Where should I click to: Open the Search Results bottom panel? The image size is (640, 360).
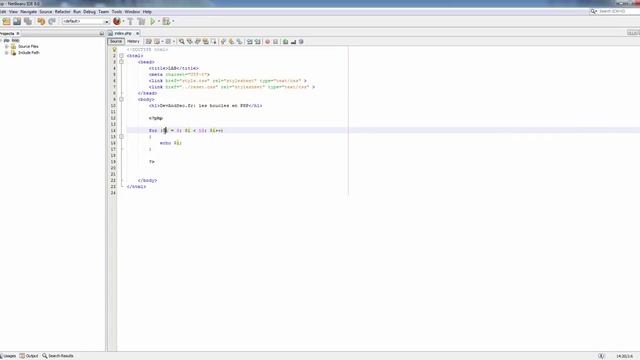coord(58,356)
